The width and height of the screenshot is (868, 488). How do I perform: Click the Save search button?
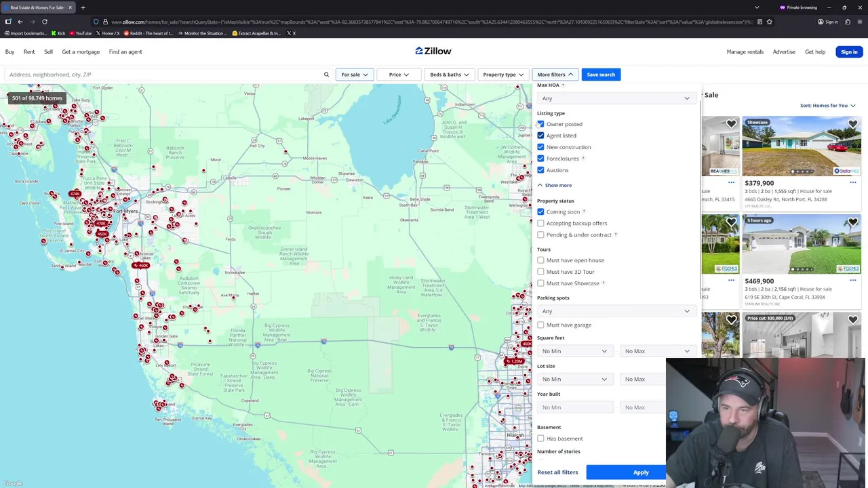(x=601, y=75)
